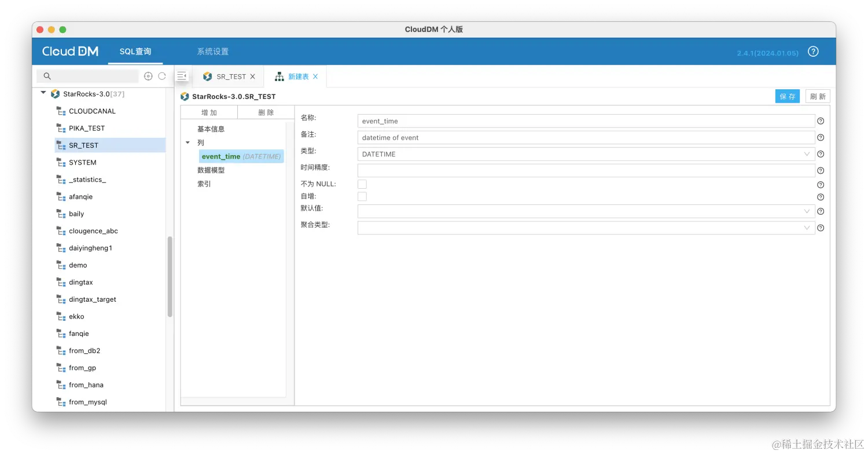Click the baily schema icon

[61, 214]
